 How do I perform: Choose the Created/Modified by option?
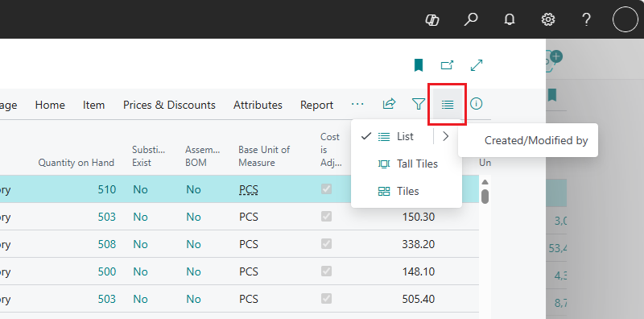pyautogui.click(x=528, y=141)
